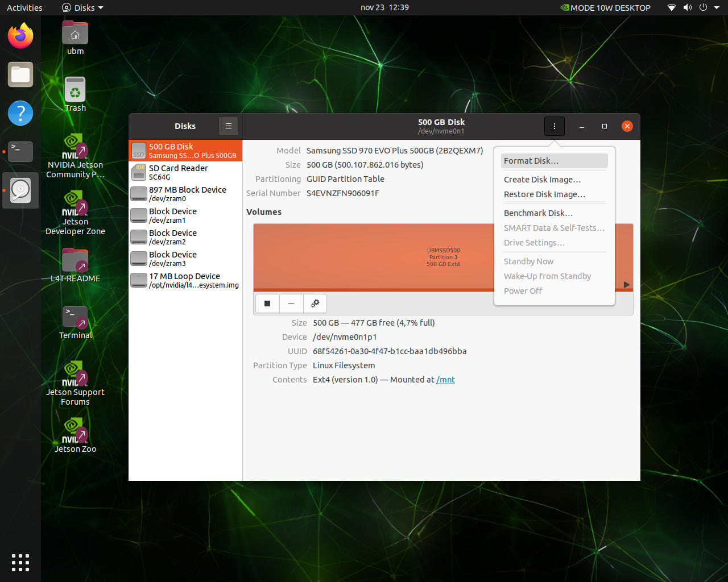Unmount the partition with the stop icon

tap(267, 304)
